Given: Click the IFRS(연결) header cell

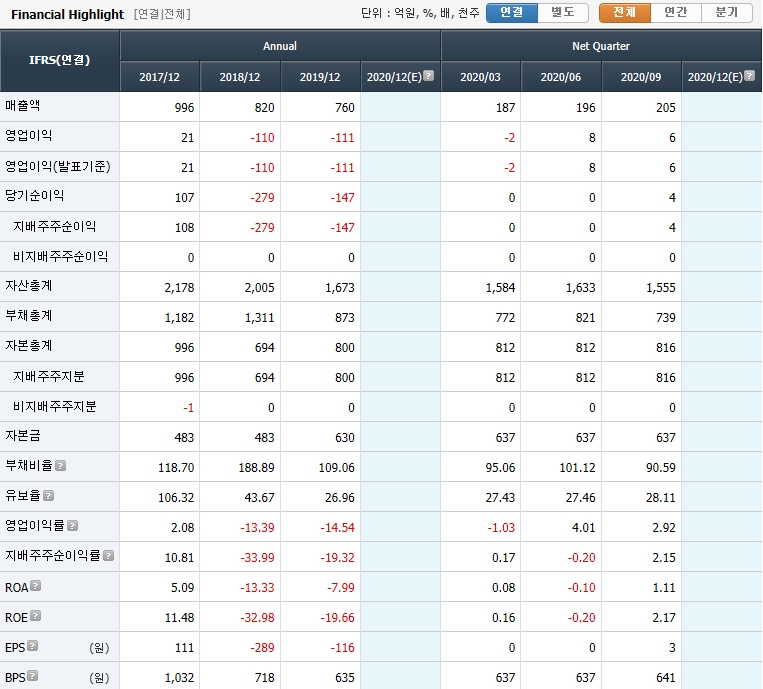Looking at the screenshot, I should pos(59,60).
